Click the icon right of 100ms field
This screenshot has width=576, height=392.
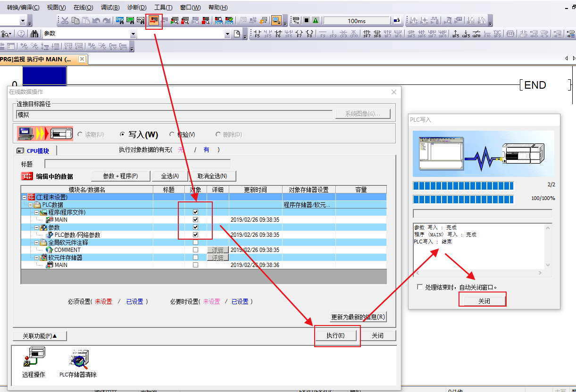pyautogui.click(x=397, y=21)
